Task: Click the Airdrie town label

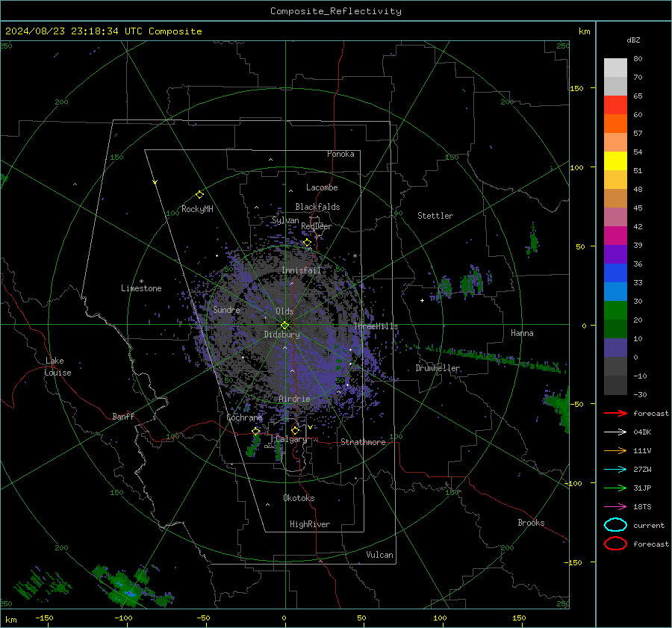Action: click(294, 399)
